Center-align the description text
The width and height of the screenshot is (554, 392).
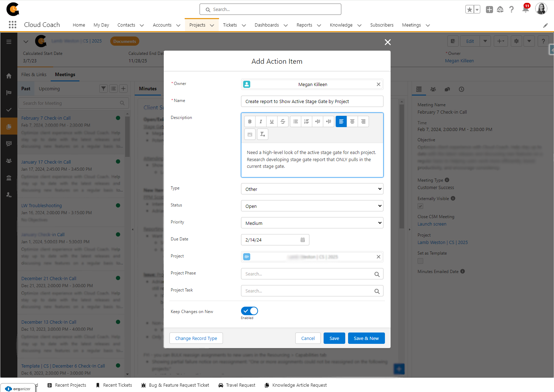(x=352, y=121)
